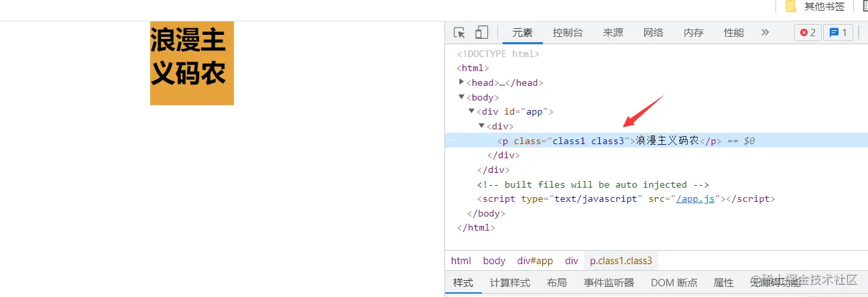Open the messages counter showing 1
The image size is (868, 297).
tap(838, 32)
